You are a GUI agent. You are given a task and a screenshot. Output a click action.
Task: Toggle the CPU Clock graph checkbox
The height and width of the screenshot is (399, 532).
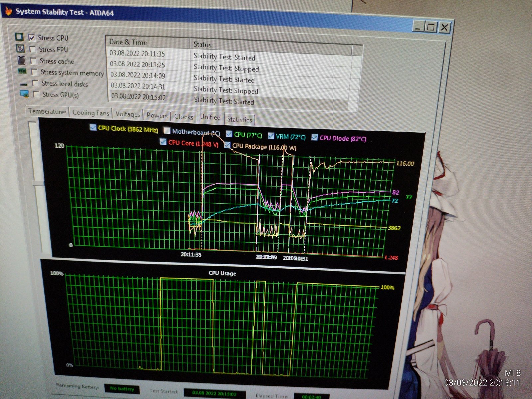(x=93, y=128)
